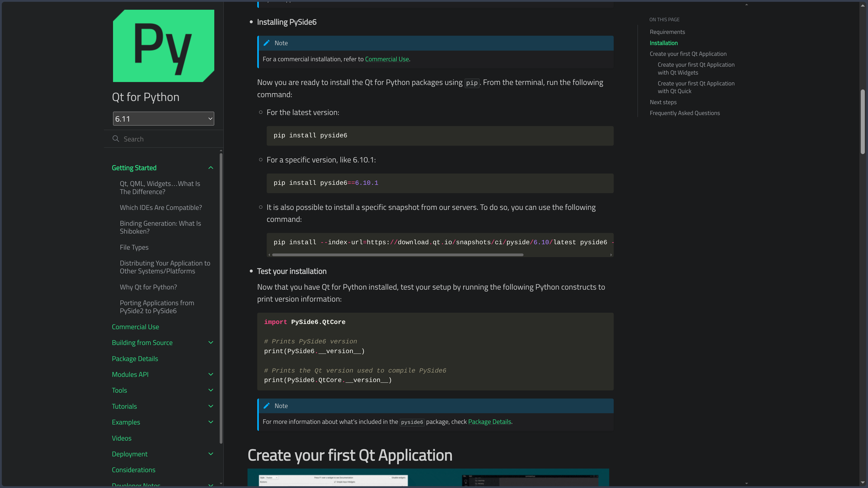868x488 pixels.
Task: Jump to Frequently Asked Questions
Action: (x=685, y=113)
